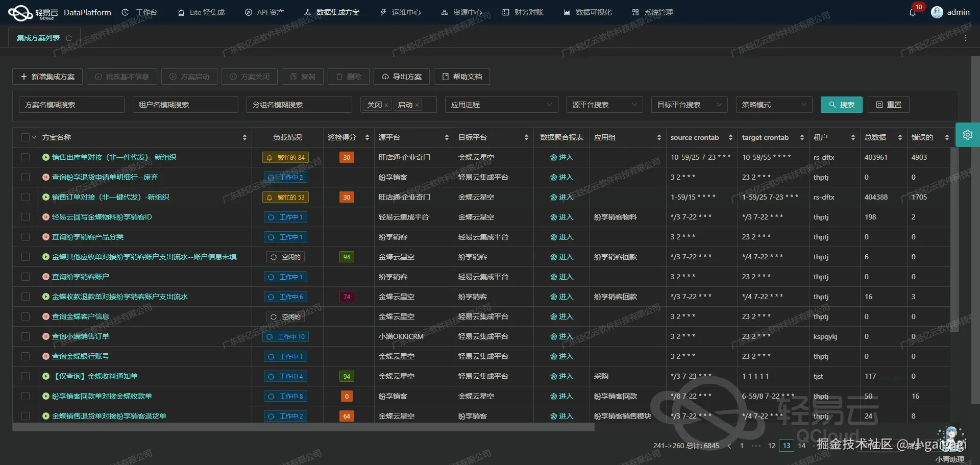Check the row checkbox for 【仅查询】金蝶收料通知单
The width and height of the screenshot is (980, 465).
26,376
